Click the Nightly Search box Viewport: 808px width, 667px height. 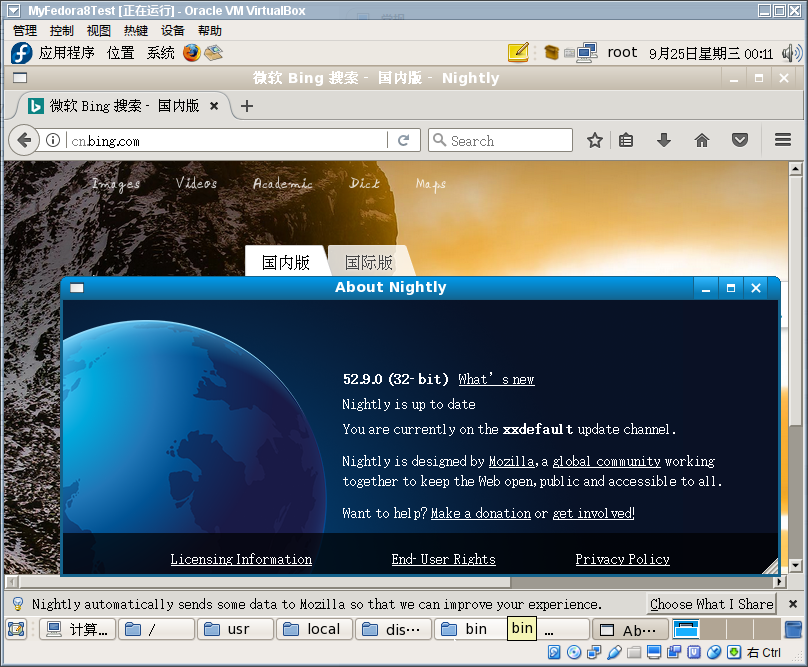pos(500,140)
